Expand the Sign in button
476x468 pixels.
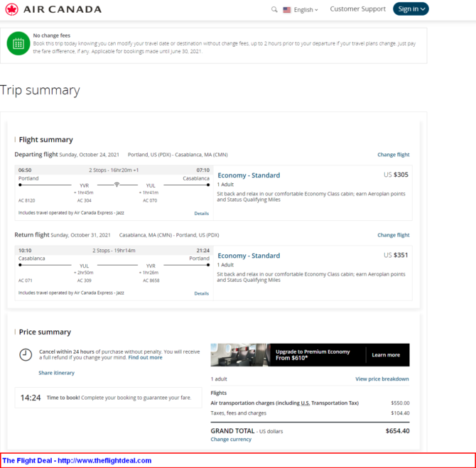(411, 9)
